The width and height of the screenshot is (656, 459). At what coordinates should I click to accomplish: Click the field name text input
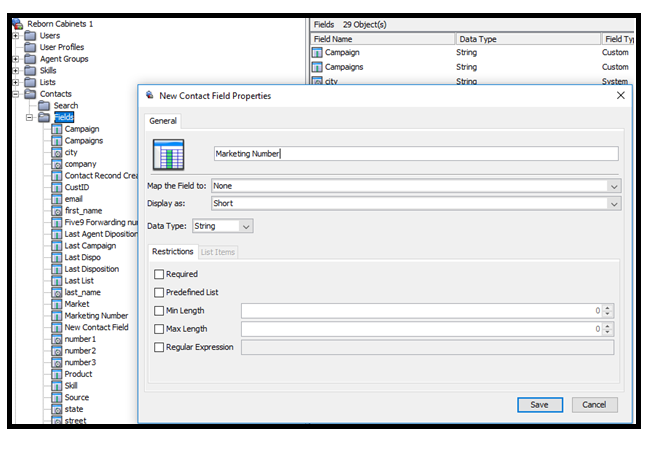pos(415,154)
